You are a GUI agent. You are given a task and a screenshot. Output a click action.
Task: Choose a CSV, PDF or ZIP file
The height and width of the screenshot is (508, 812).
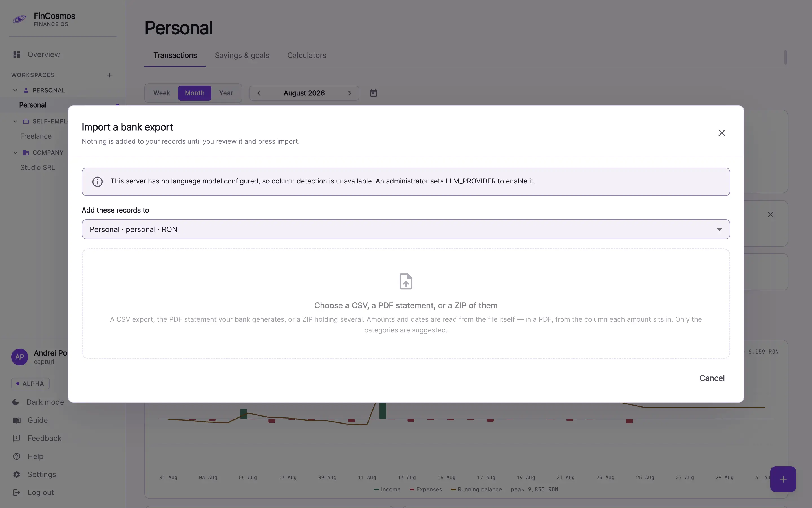pyautogui.click(x=406, y=304)
